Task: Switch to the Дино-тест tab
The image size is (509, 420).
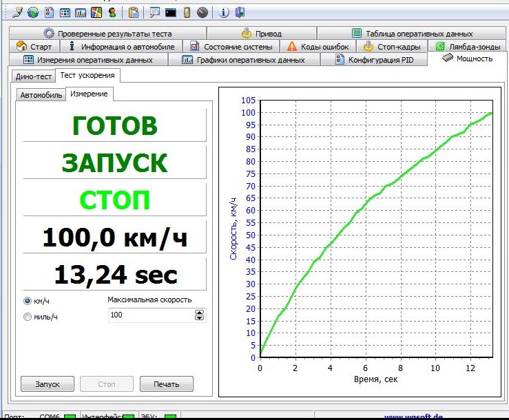Action: (33, 76)
